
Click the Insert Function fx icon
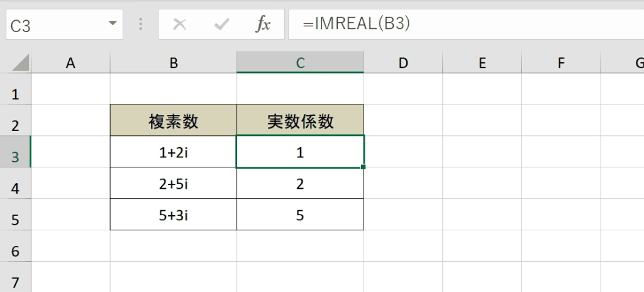[263, 25]
